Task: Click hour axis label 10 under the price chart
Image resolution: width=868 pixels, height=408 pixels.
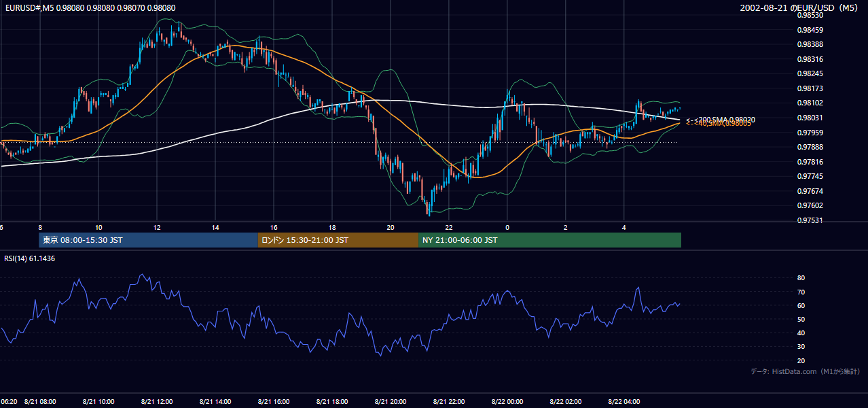Action: click(x=98, y=227)
